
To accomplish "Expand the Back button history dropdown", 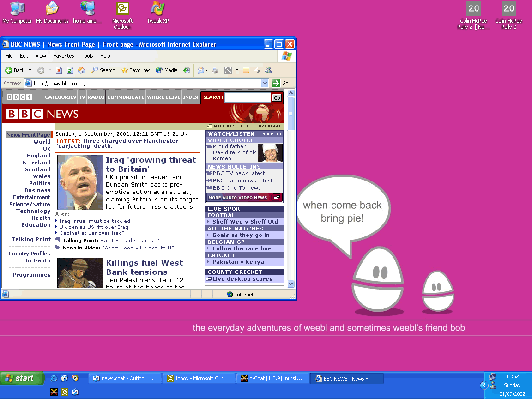I will coord(30,70).
